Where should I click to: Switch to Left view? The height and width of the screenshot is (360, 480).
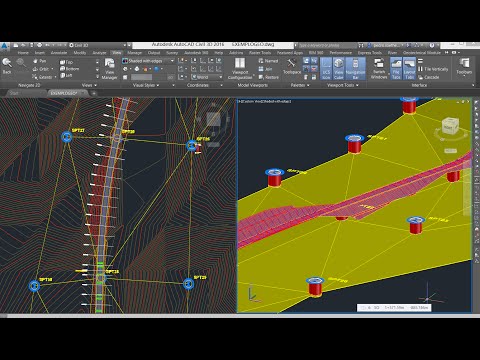tap(66, 76)
